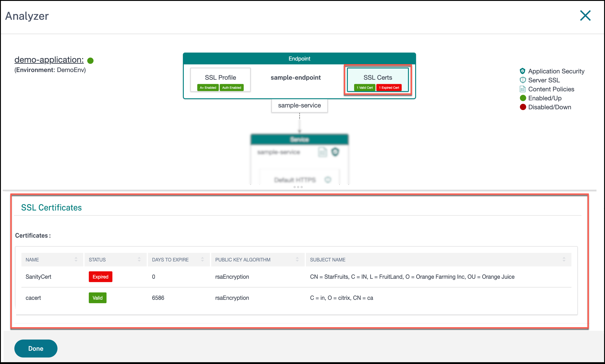Click the green Enabled/Up legend dot

pyautogui.click(x=523, y=98)
